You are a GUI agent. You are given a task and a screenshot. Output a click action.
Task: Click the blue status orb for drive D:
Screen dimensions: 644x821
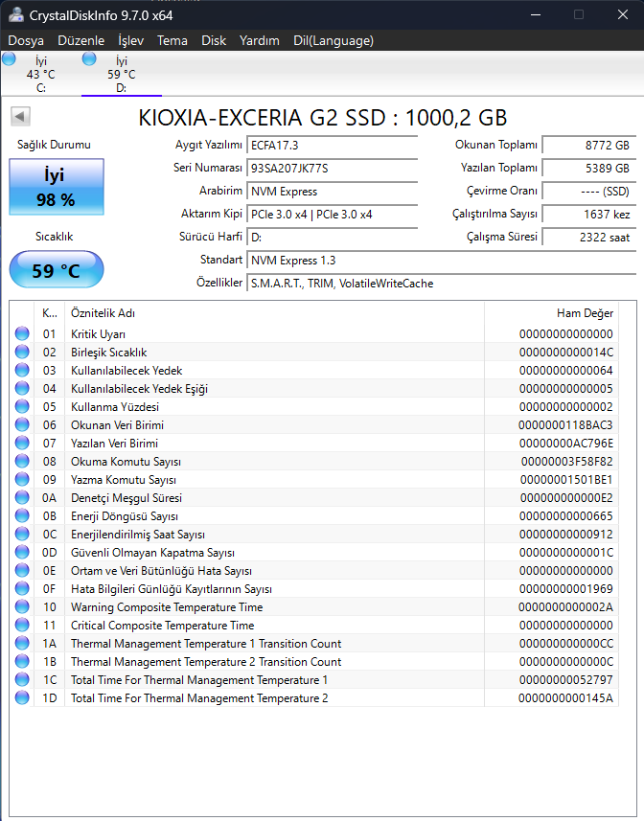click(x=89, y=58)
